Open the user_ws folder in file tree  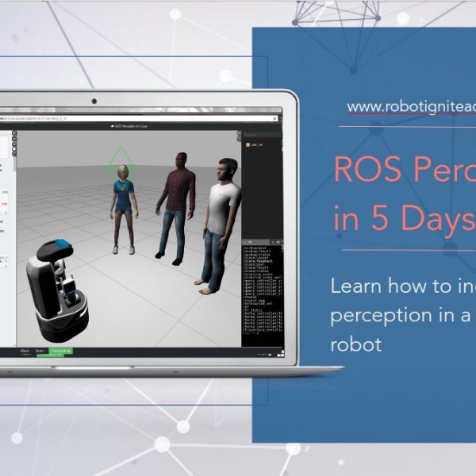coord(254,145)
